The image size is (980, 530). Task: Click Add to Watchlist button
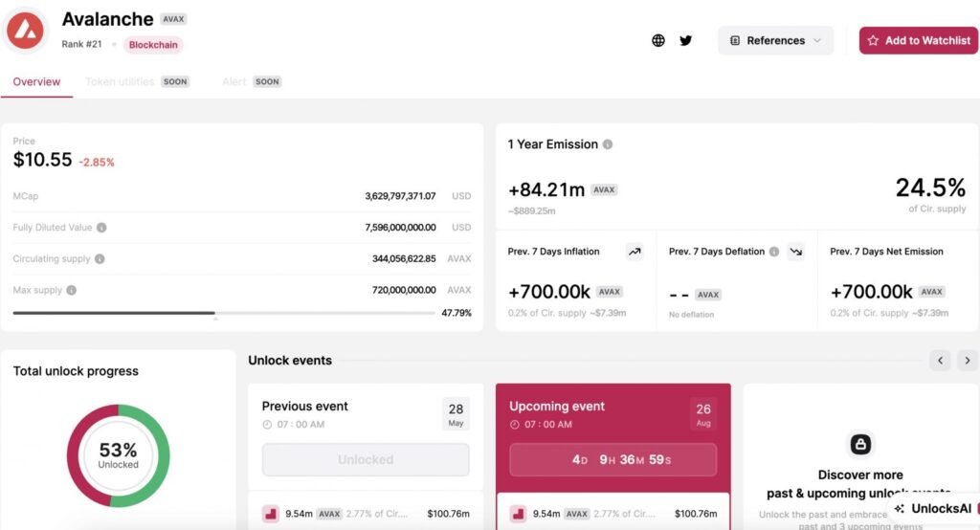click(x=918, y=40)
